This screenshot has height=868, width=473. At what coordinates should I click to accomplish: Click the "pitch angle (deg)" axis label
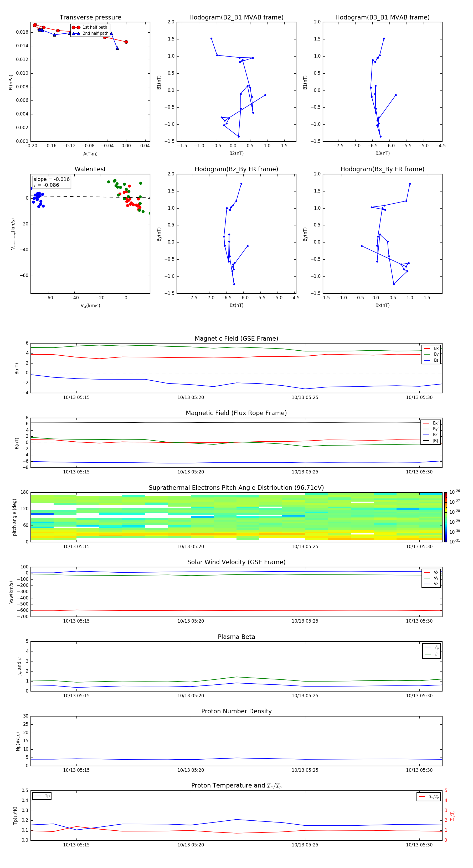tap(14, 517)
